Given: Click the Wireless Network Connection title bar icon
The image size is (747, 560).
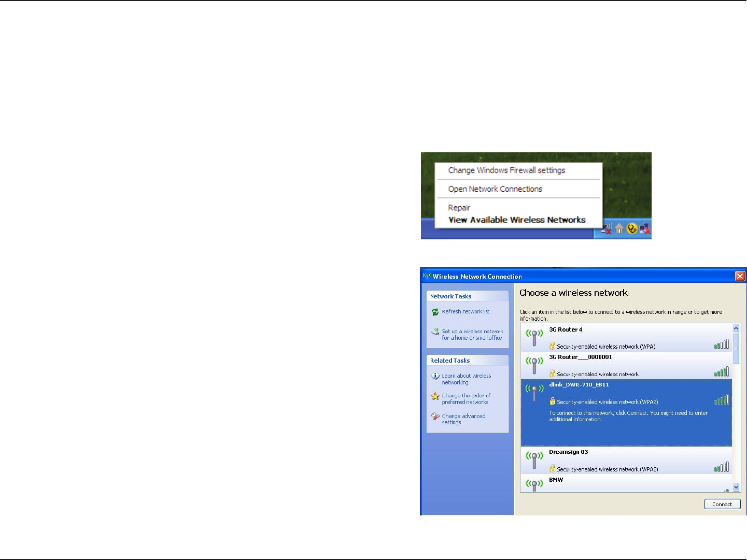Looking at the screenshot, I should 427,276.
